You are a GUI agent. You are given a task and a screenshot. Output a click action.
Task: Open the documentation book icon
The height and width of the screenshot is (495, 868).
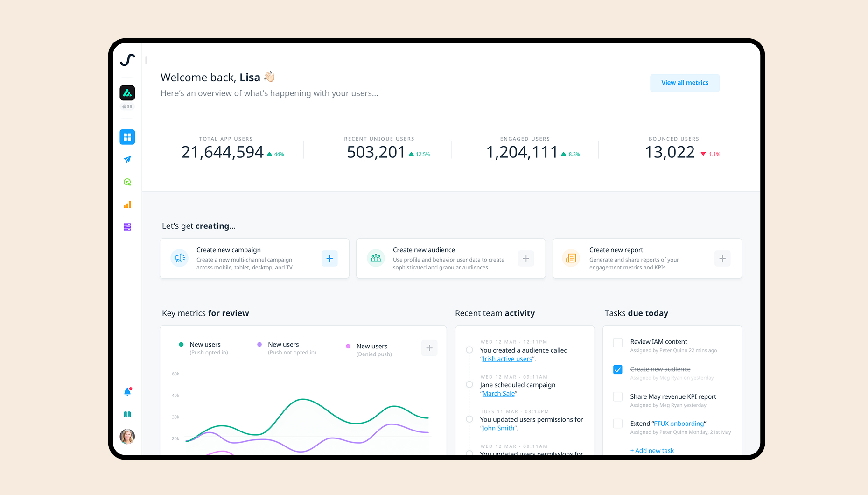pyautogui.click(x=127, y=414)
